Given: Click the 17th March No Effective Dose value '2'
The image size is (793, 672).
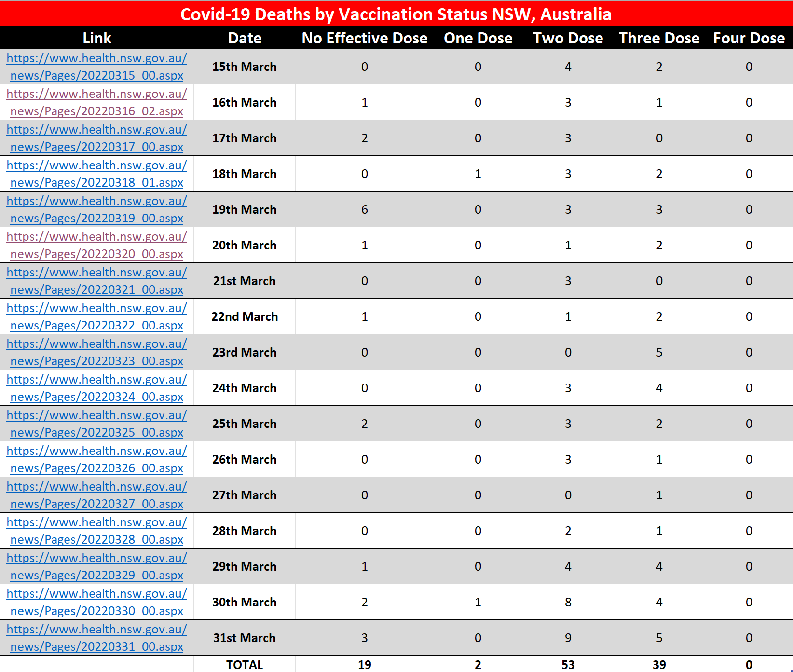Looking at the screenshot, I should 365,138.
